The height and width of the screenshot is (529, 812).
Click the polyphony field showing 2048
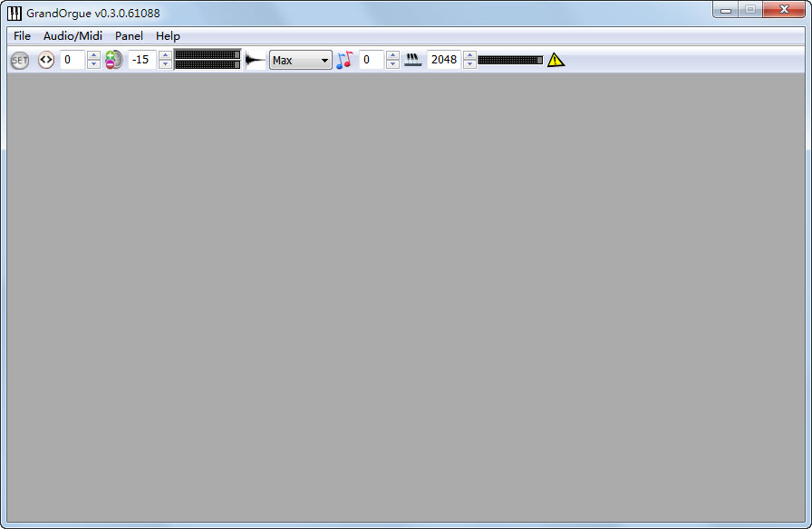coord(444,60)
